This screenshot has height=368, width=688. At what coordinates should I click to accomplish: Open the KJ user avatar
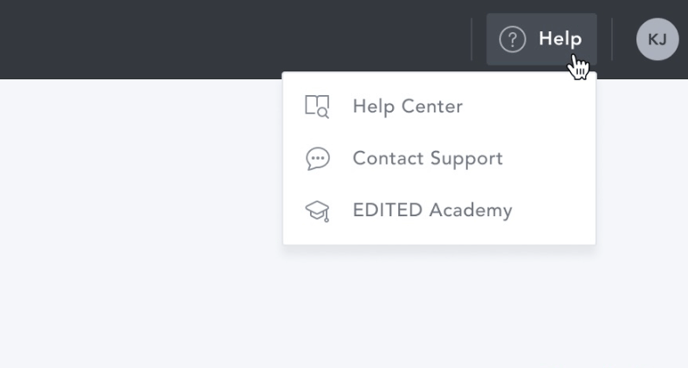click(657, 39)
